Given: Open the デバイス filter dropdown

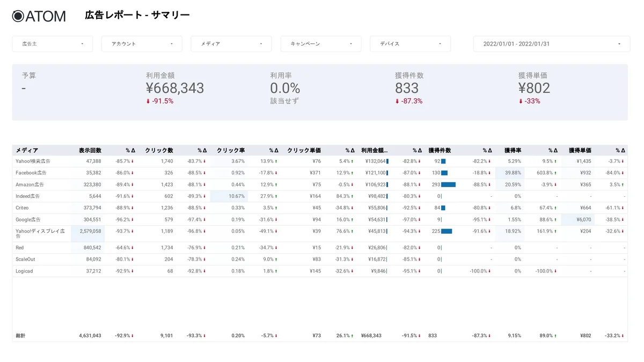Looking at the screenshot, I should (x=410, y=44).
